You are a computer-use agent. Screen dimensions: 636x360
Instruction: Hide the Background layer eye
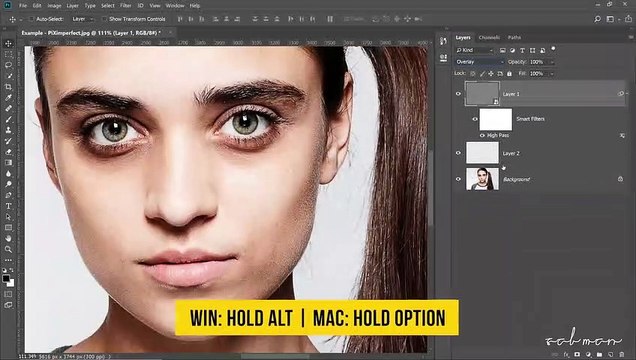(x=458, y=179)
